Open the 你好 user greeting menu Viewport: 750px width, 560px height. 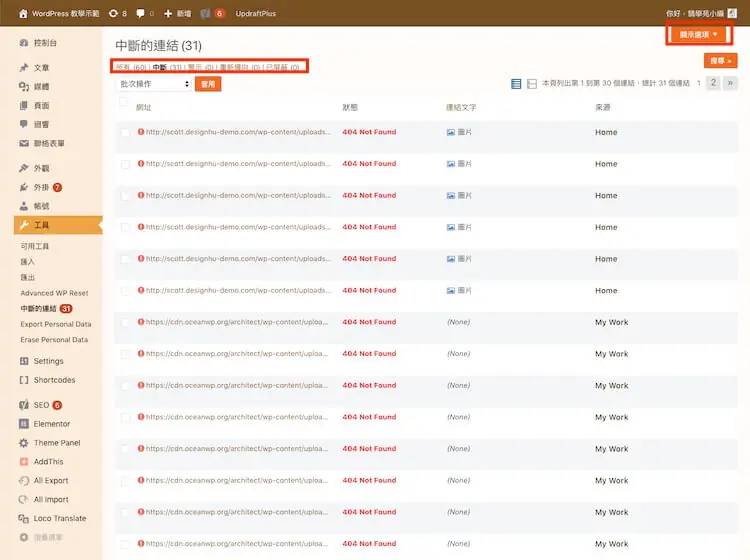tap(695, 13)
